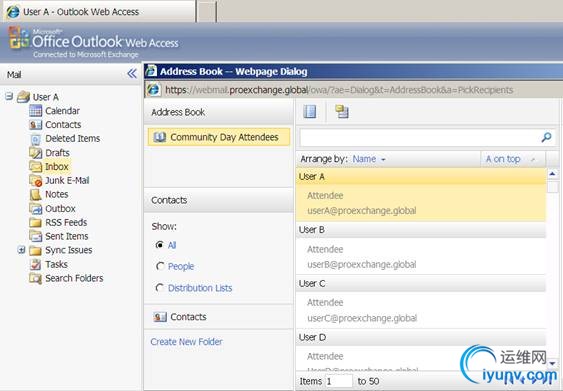
Task: Open a new browser tab
Action: click(207, 11)
